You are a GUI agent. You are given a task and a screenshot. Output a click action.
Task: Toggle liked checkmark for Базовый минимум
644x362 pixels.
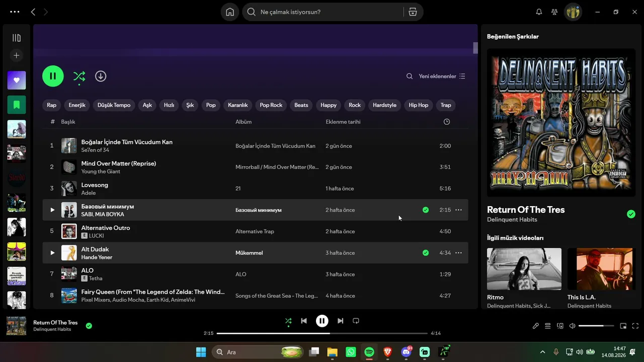pyautogui.click(x=426, y=210)
